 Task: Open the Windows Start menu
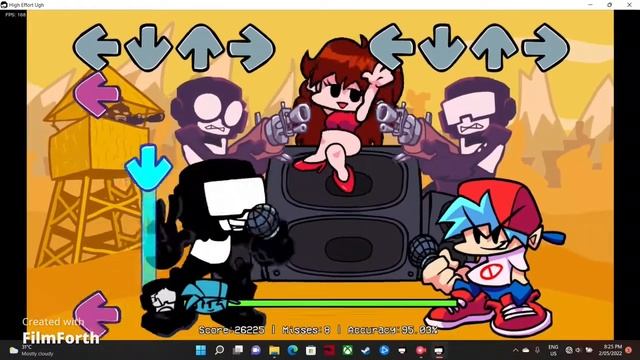click(x=201, y=350)
